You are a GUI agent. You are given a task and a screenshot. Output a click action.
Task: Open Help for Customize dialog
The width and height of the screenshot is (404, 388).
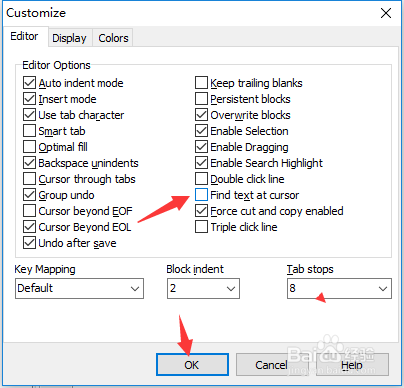[352, 365]
